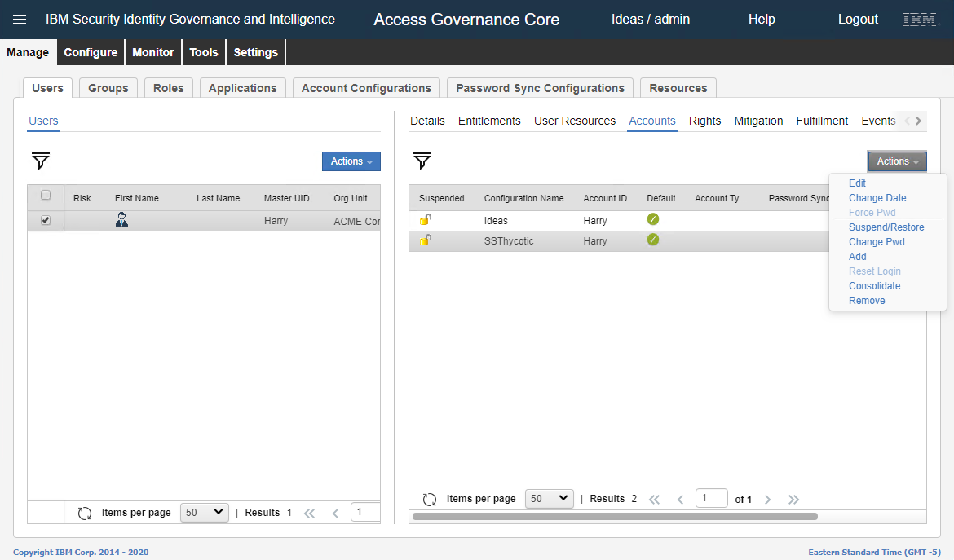
Task: Click the user avatar icon in Harry's row
Action: point(121,220)
